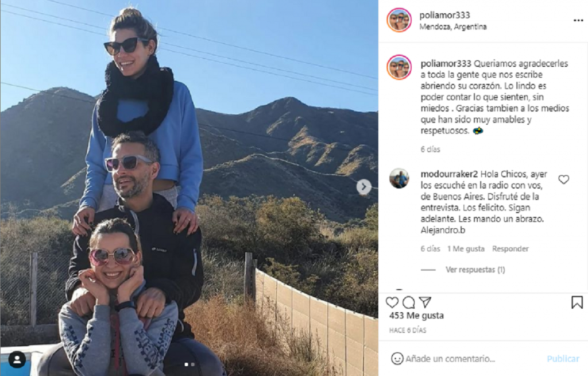Expand Ver respuestas (1) replies
The height and width of the screenshot is (376, 588).
(475, 270)
